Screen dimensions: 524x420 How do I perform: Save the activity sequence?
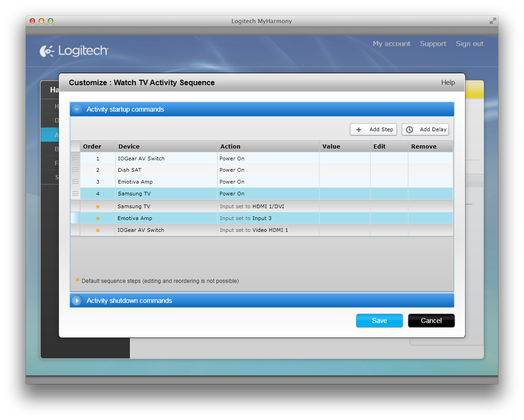point(379,321)
